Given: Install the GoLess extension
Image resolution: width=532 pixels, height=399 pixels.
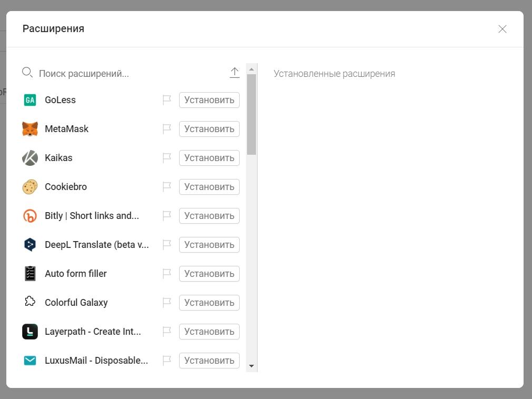Looking at the screenshot, I should coord(209,100).
